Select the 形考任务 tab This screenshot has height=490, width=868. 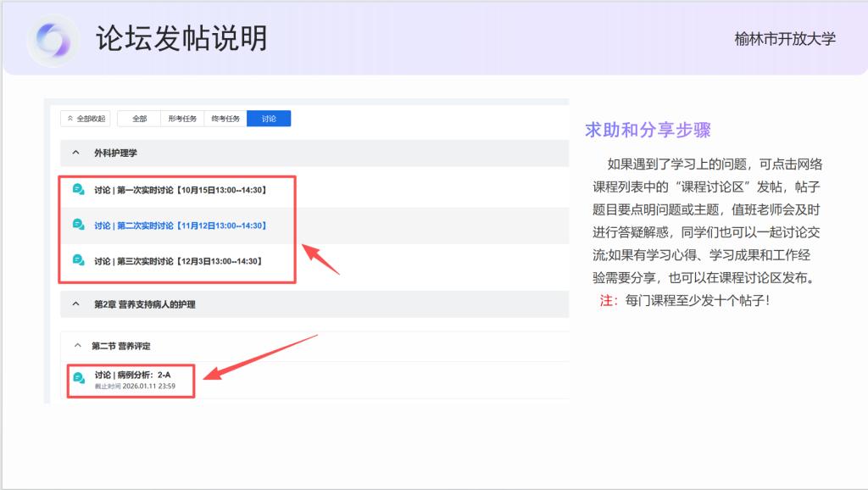[x=181, y=119]
